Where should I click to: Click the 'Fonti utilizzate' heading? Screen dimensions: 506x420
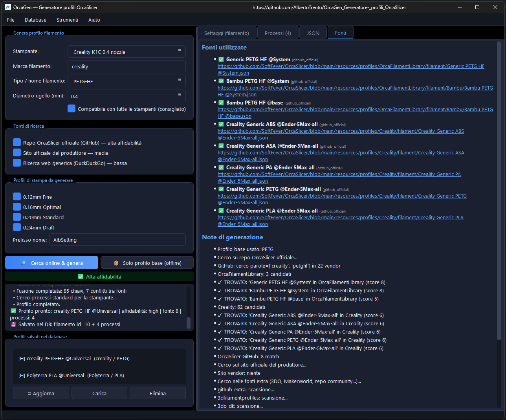[224, 47]
